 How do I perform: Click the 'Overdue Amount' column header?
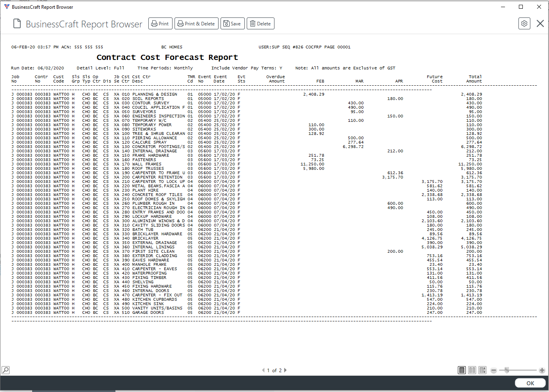[276, 79]
